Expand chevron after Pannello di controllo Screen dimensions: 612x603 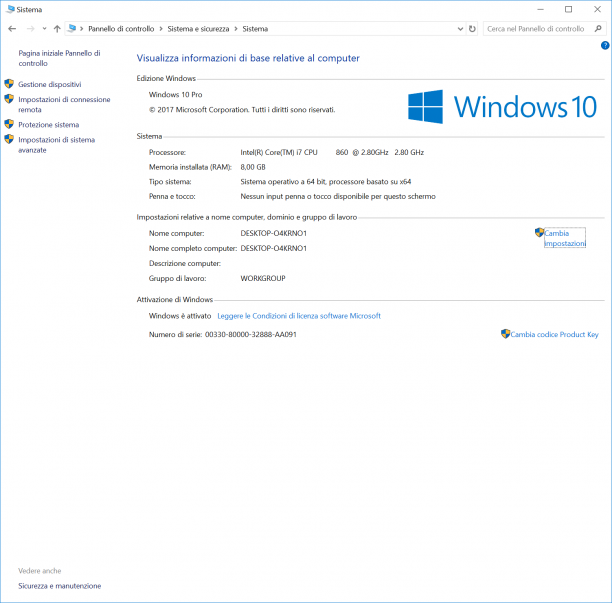click(161, 29)
